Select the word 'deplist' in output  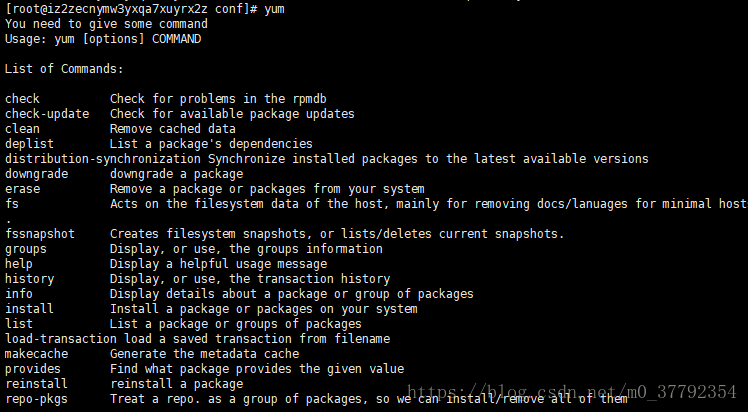coord(29,144)
